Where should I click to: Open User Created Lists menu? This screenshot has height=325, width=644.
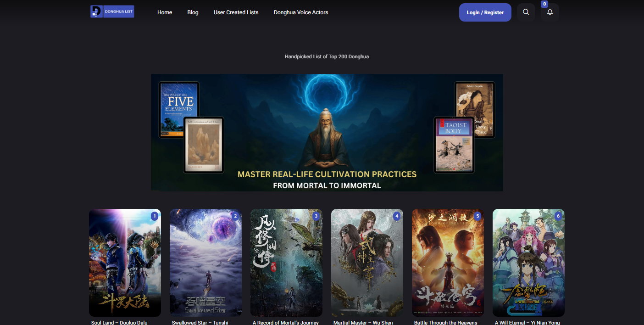[x=236, y=12]
